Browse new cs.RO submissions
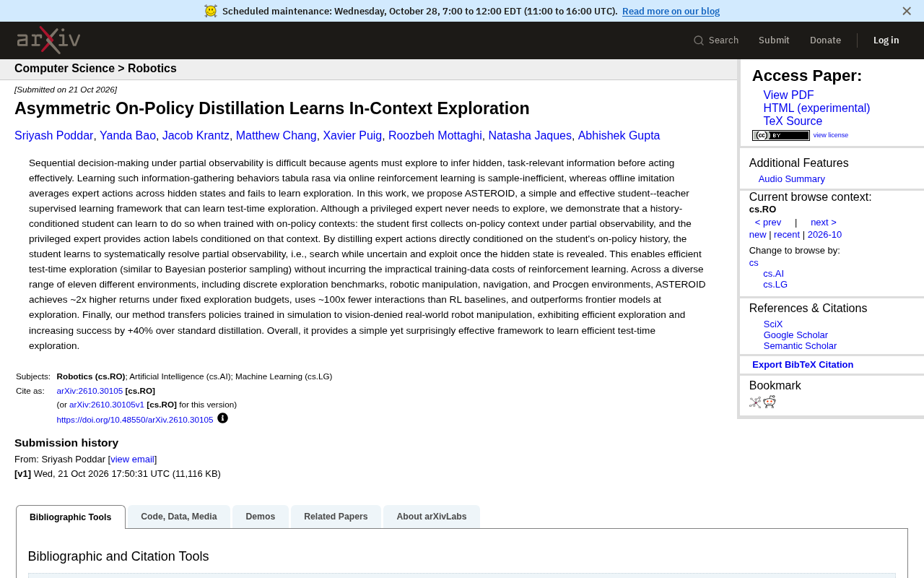Image resolution: width=924 pixels, height=578 pixels. (x=758, y=235)
